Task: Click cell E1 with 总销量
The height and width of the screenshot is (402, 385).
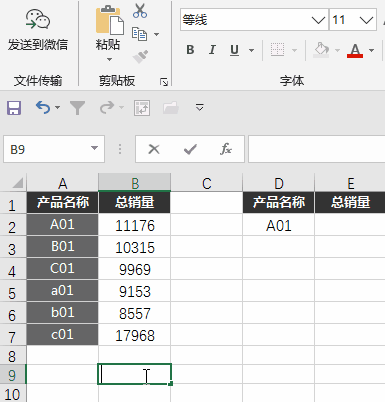Action: pyautogui.click(x=350, y=202)
